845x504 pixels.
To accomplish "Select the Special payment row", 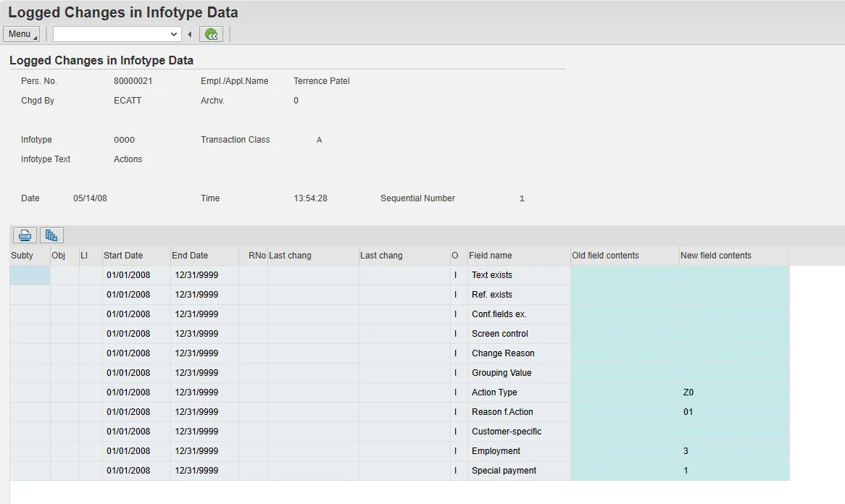I will point(504,471).
